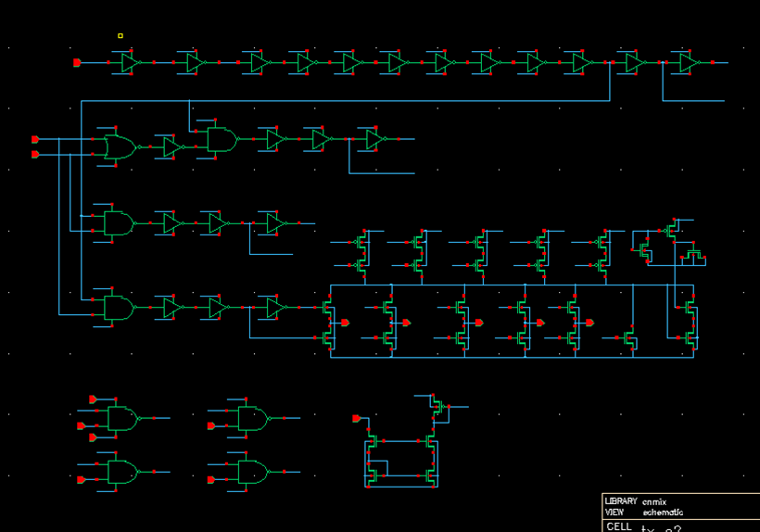Select the top-left NAND gate in the bottom group
The width and height of the screenshot is (760, 532).
[120, 419]
